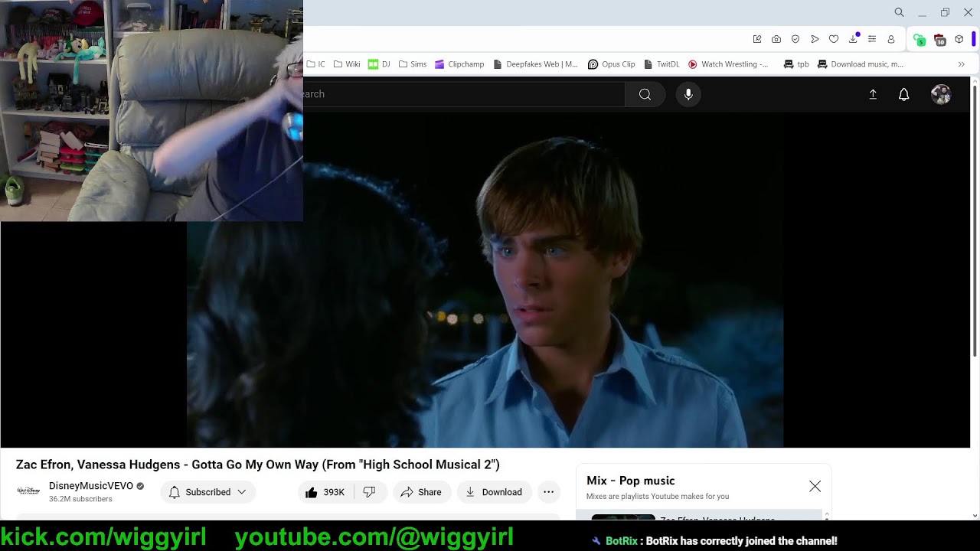Click the YouTube voice search microphone
This screenshot has width=980, height=551.
(688, 94)
